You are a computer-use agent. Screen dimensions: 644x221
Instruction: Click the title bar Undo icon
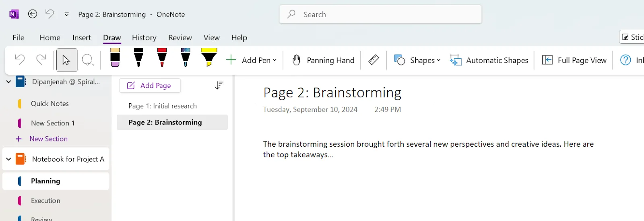50,14
